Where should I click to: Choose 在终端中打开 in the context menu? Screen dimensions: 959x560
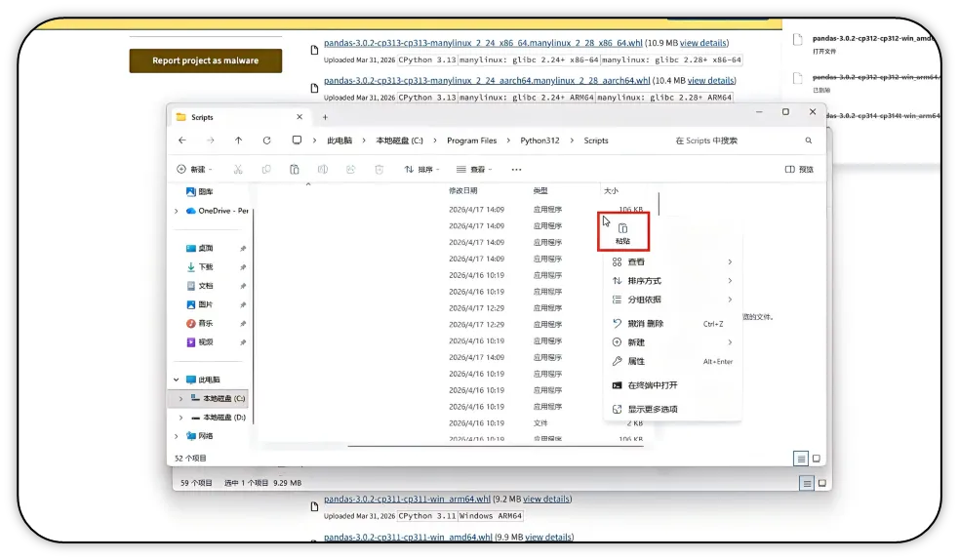(672, 385)
